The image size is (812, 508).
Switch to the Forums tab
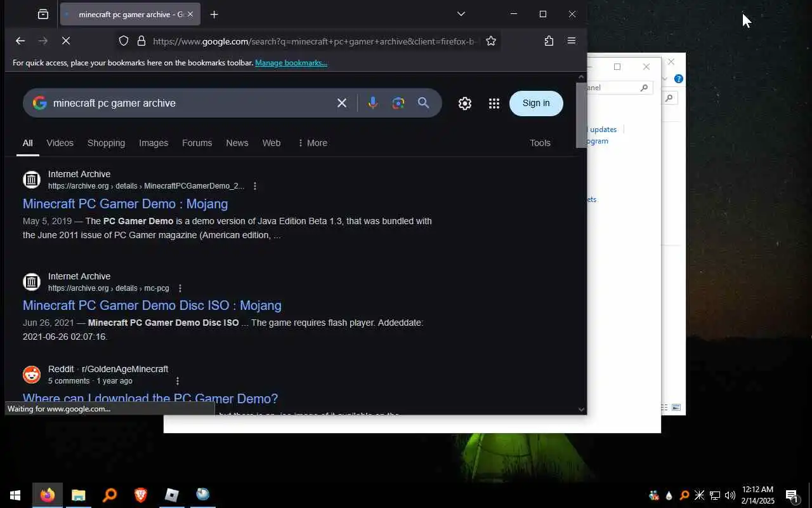coord(197,143)
